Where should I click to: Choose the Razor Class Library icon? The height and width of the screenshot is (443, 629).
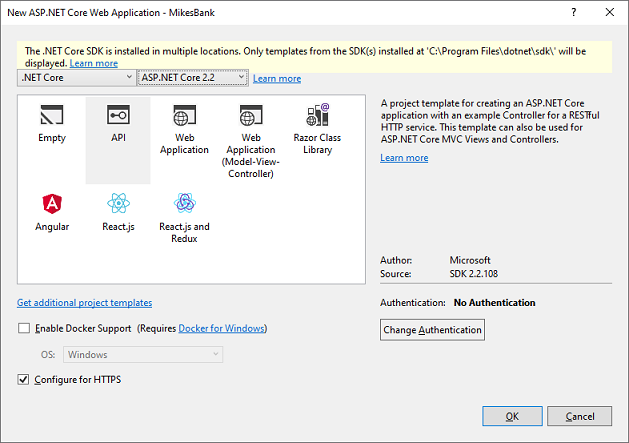(317, 115)
